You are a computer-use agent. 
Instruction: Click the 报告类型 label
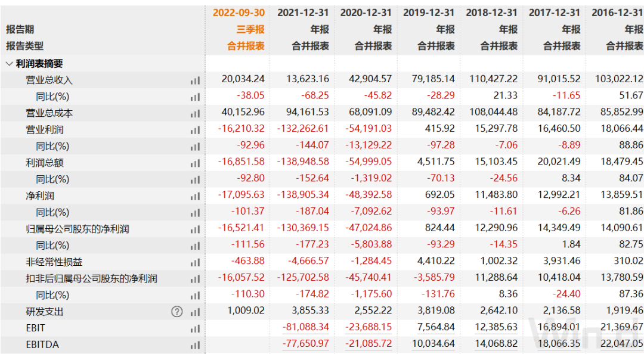24,46
